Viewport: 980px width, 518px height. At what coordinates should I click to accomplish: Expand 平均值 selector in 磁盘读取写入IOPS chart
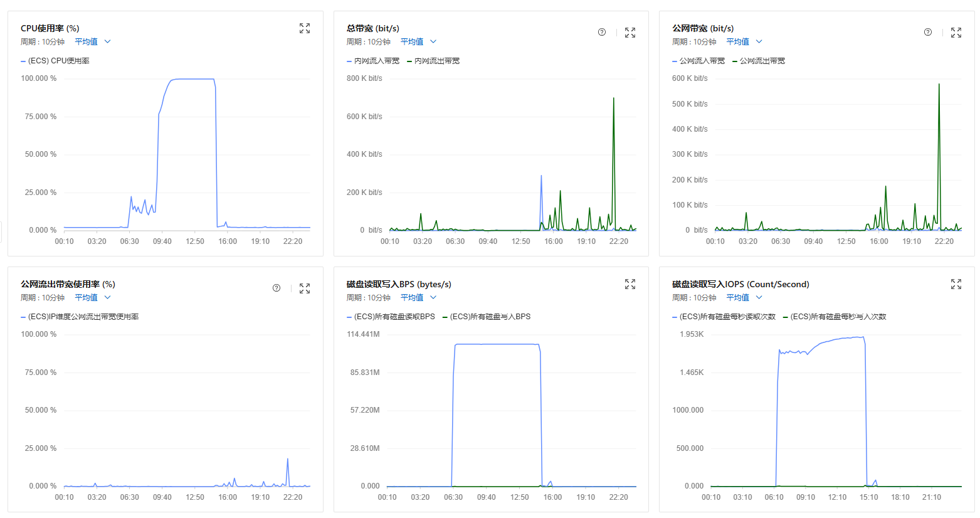(x=744, y=297)
